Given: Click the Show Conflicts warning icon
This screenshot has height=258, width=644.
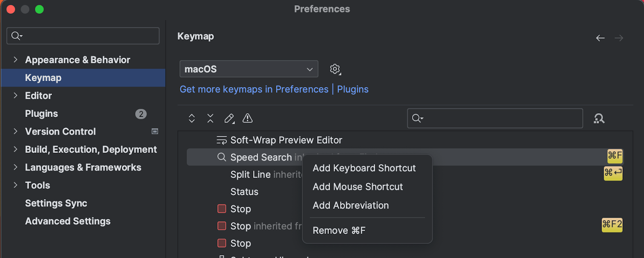Looking at the screenshot, I should click(248, 118).
